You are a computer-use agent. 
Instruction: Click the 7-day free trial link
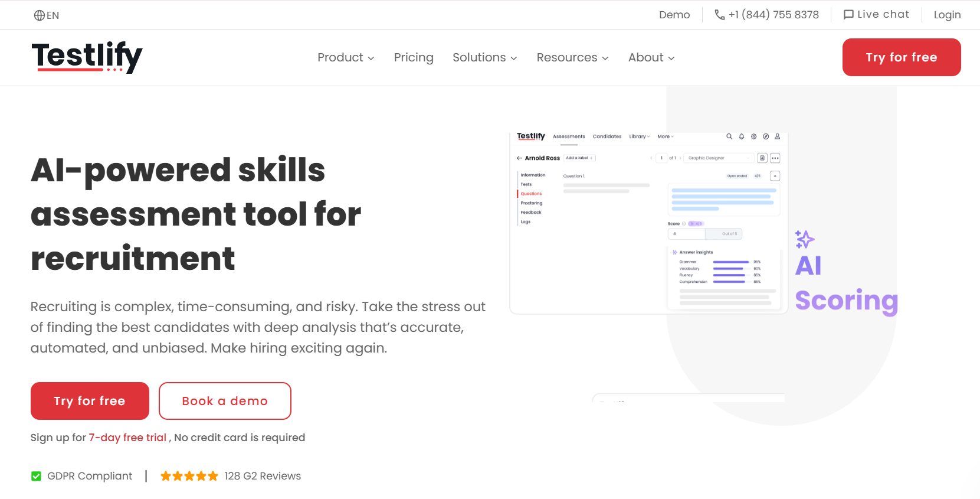(127, 438)
